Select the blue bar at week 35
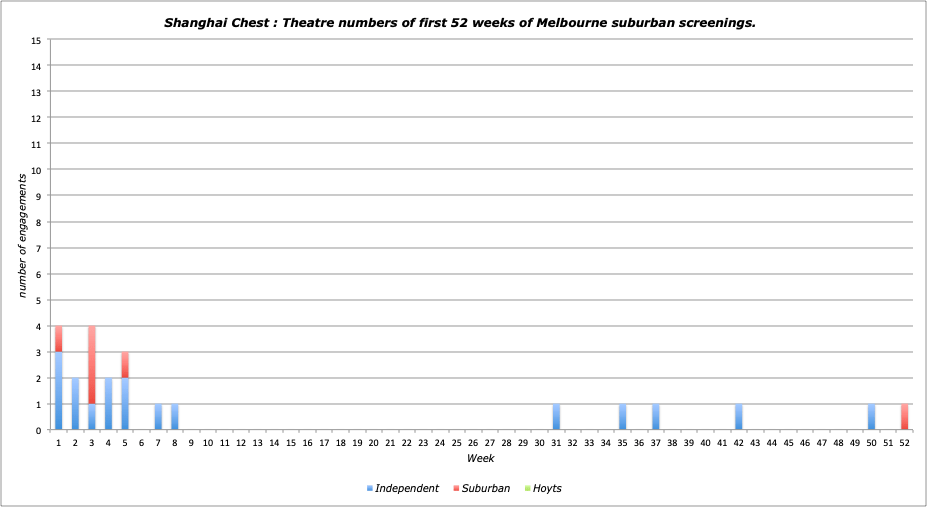 (x=622, y=417)
